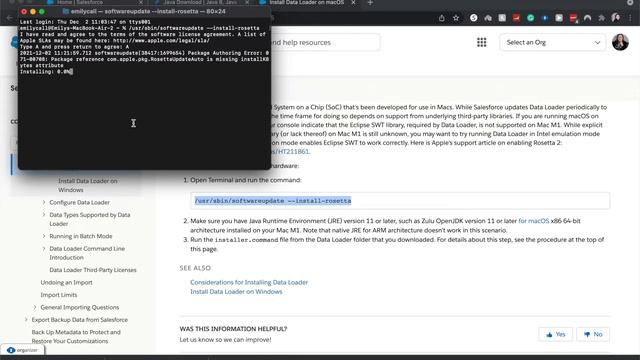This screenshot has height=360, width=640.
Task: Click the Chrome profile avatar in toolbar
Action: click(x=616, y=18)
